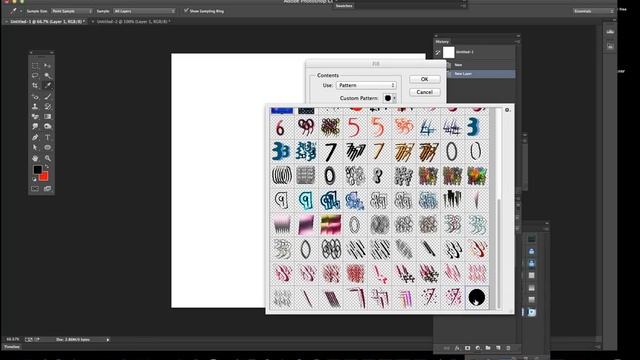Select the Gradient tool
Screen dimensions: 640x360
tap(48, 116)
